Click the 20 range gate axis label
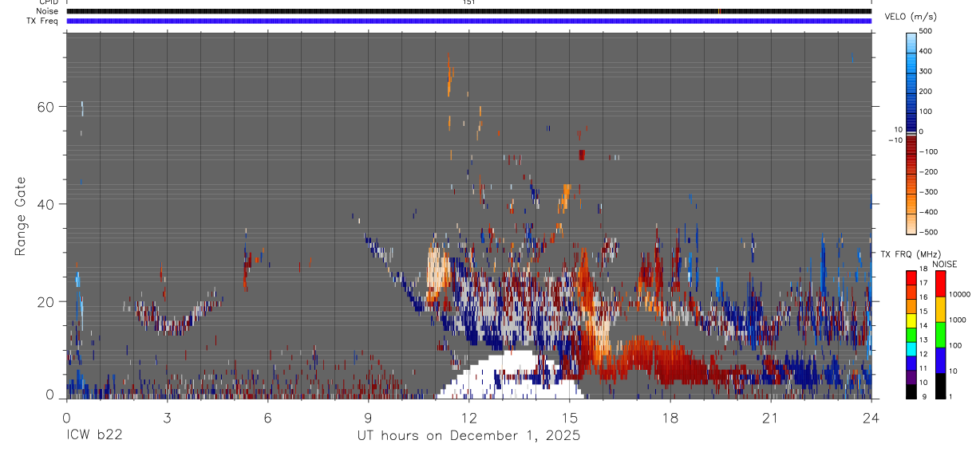Screen dimensions: 980x452 (44, 301)
